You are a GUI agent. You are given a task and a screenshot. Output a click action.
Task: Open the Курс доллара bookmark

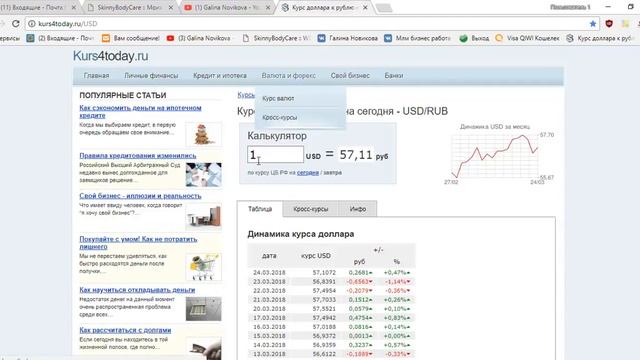(x=600, y=38)
